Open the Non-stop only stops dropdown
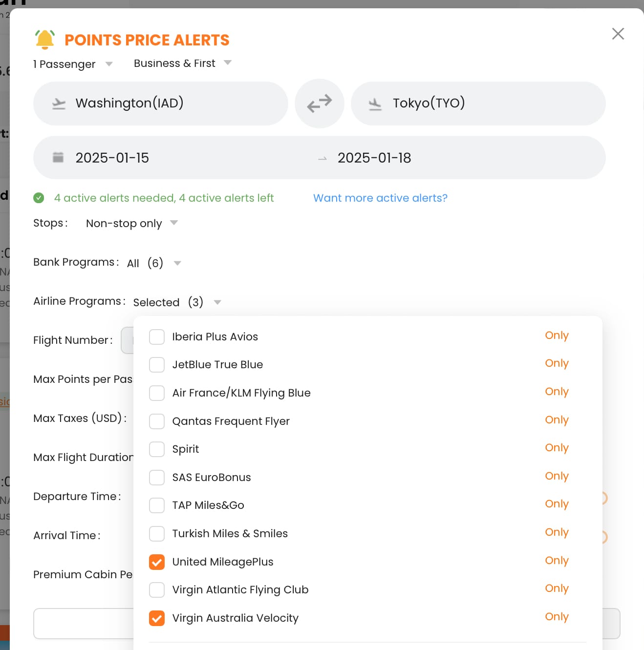Image resolution: width=644 pixels, height=650 pixels. pyautogui.click(x=131, y=223)
